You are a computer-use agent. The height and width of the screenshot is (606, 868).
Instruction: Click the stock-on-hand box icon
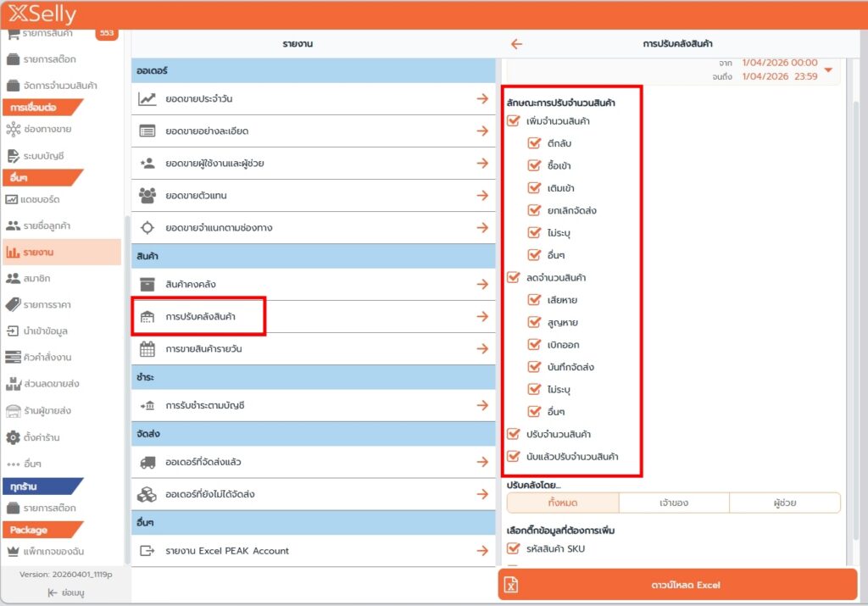click(x=147, y=284)
